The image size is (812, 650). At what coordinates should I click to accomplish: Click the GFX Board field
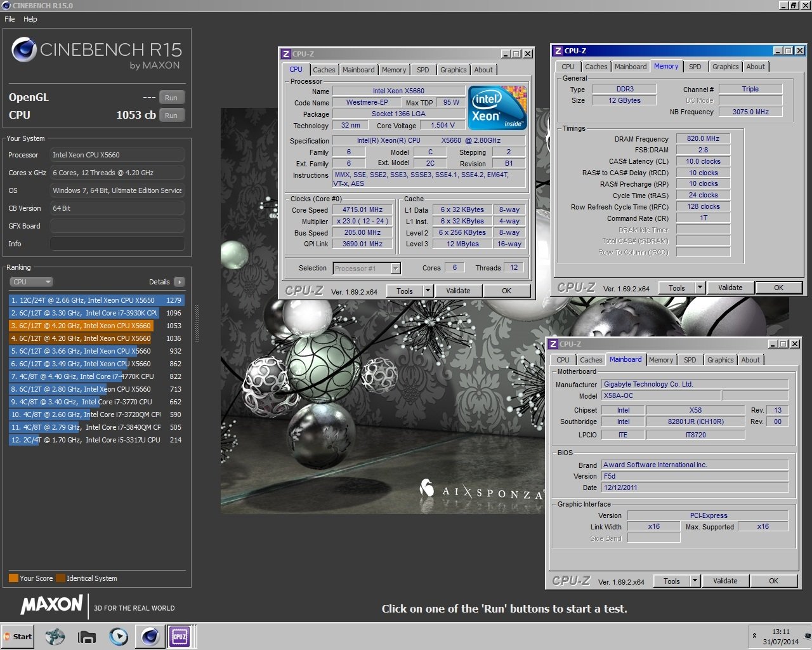(117, 226)
